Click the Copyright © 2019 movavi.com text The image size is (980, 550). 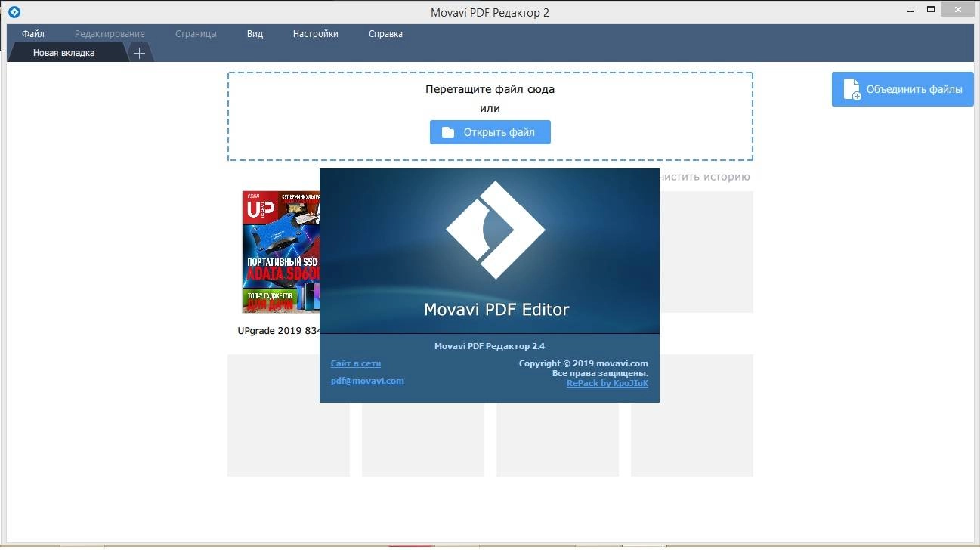point(583,363)
